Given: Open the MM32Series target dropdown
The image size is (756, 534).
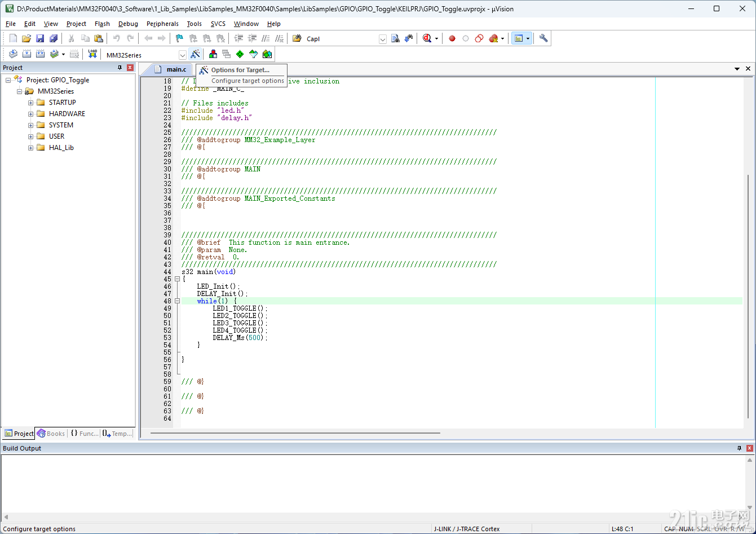Looking at the screenshot, I should pyautogui.click(x=183, y=55).
